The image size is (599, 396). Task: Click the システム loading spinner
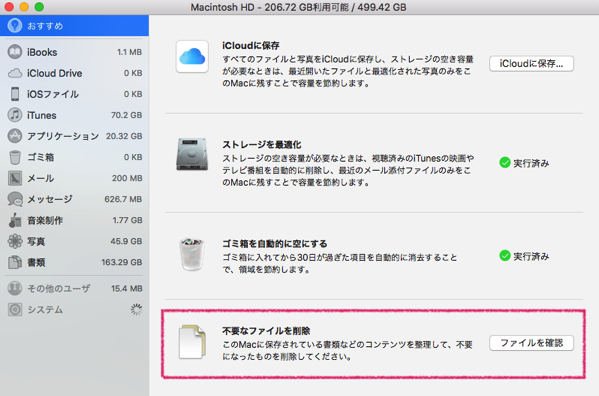pos(136,309)
